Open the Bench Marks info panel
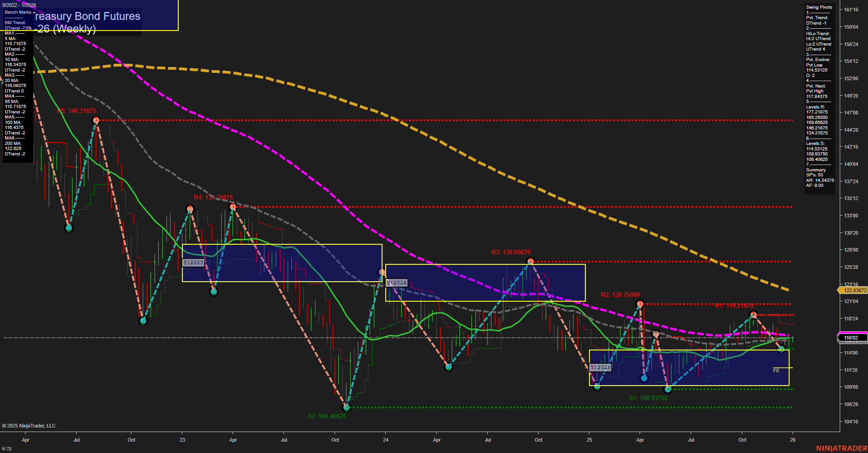 pyautogui.click(x=17, y=12)
